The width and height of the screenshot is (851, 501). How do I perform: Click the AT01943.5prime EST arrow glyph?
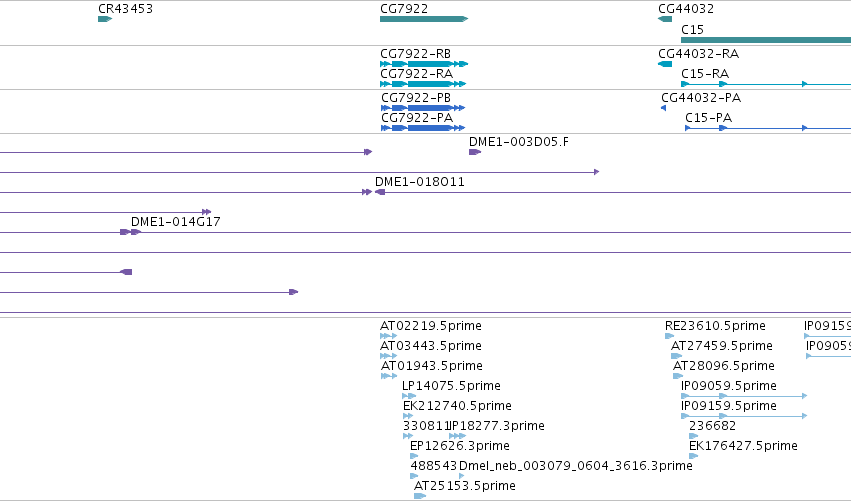[x=389, y=376]
